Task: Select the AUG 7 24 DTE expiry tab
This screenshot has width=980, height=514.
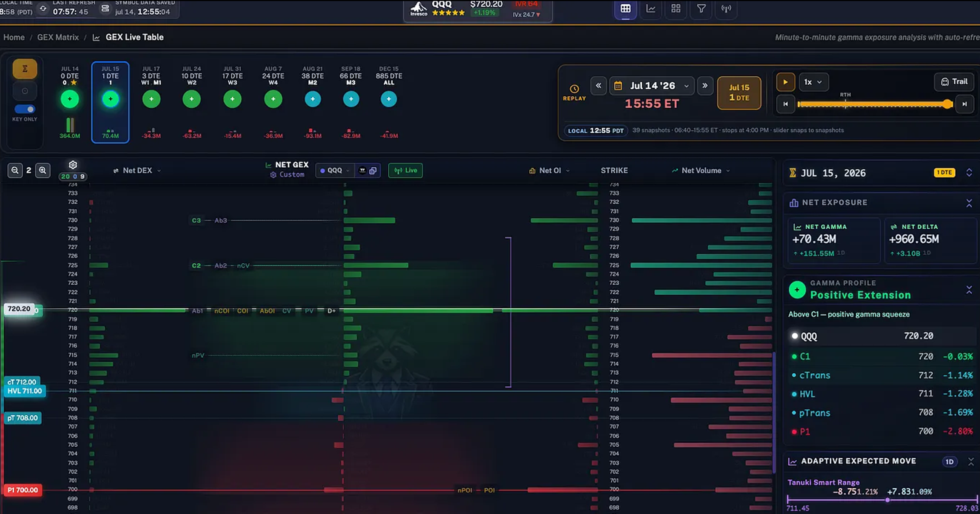Action: pos(273,102)
